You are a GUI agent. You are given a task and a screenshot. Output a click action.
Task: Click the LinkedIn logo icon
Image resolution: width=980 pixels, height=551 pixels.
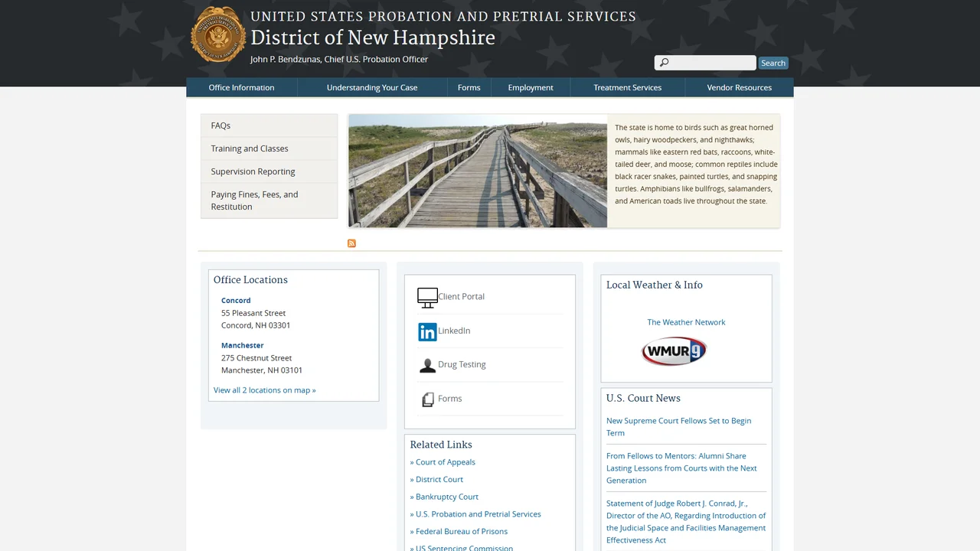[x=427, y=331]
